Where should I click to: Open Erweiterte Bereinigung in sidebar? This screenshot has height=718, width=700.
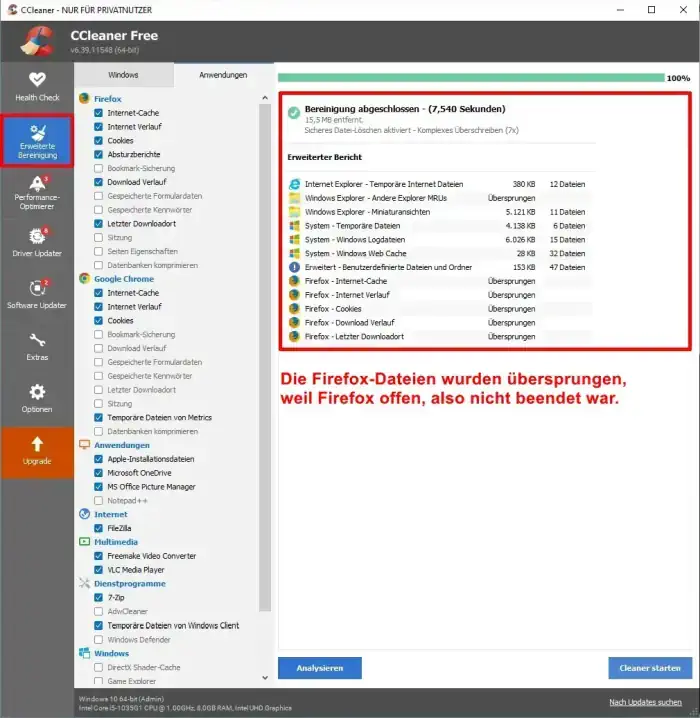37,141
